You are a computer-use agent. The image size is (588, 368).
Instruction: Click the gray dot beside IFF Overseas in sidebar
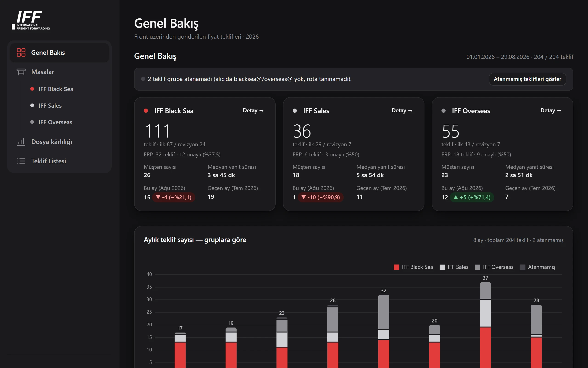pyautogui.click(x=32, y=122)
